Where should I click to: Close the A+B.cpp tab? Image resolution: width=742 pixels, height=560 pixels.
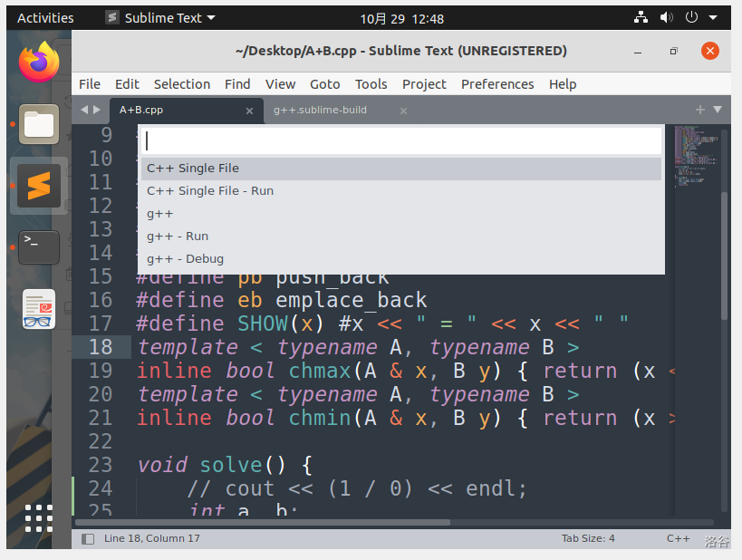tap(250, 111)
